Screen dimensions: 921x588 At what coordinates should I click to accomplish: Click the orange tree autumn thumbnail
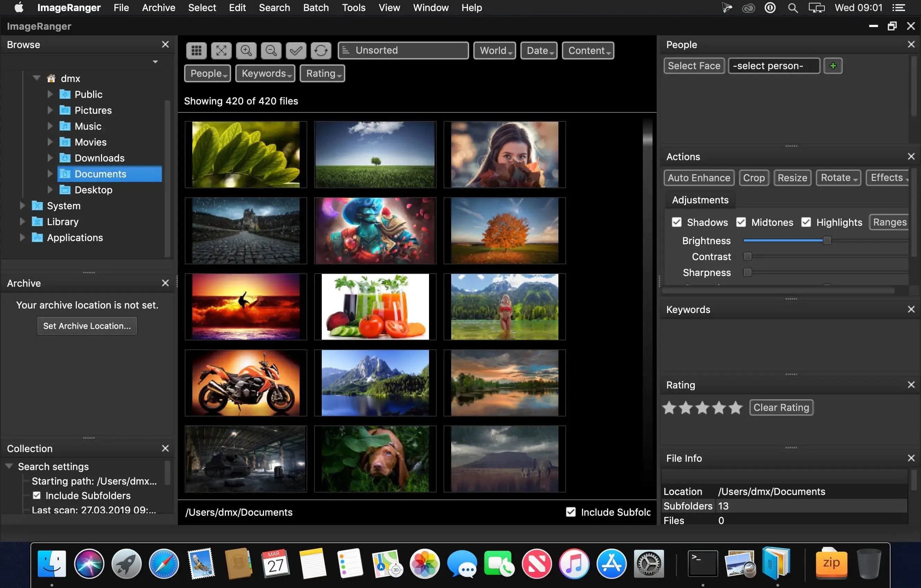[503, 230]
